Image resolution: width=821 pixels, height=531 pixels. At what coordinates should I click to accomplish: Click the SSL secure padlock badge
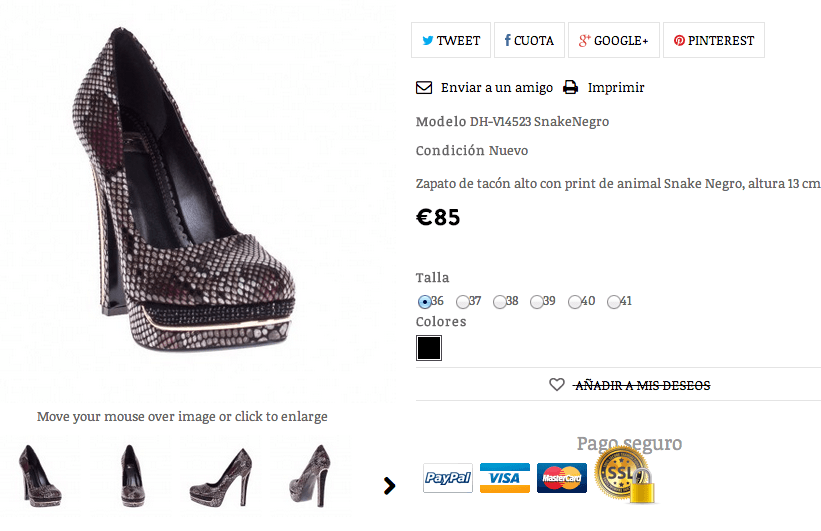[626, 475]
